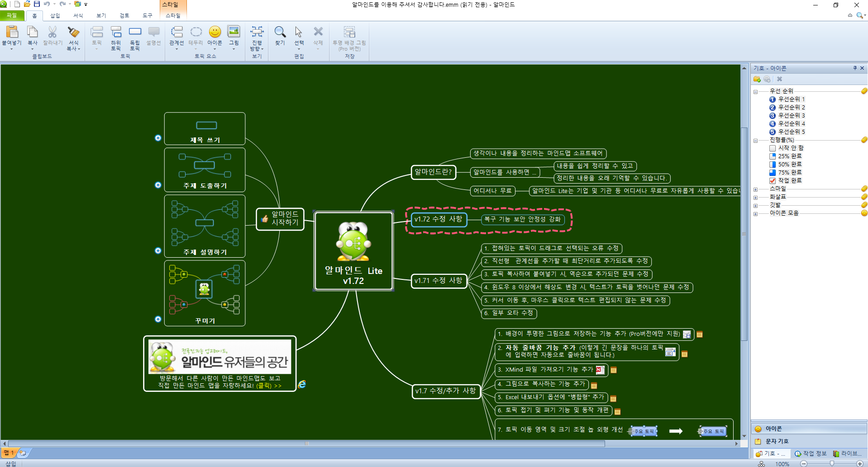Open the 문자 기호 section in side panel

coord(809,441)
